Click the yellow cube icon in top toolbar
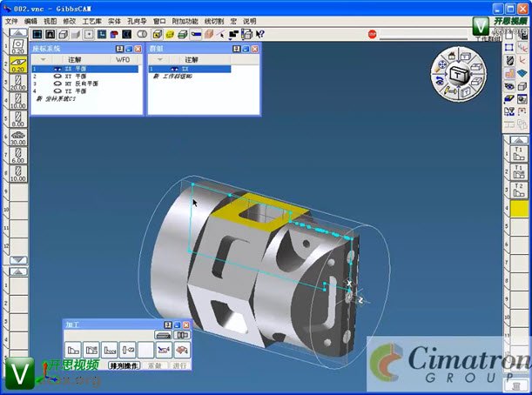The height and width of the screenshot is (395, 532). pos(157,34)
